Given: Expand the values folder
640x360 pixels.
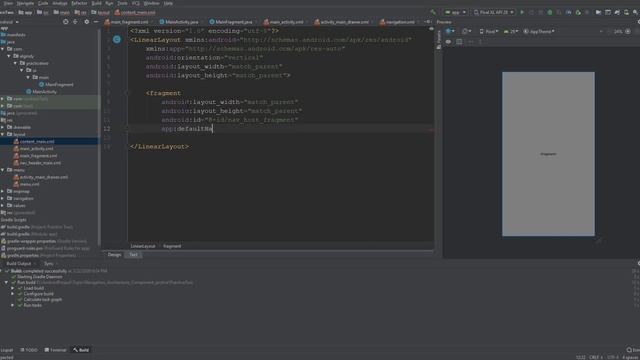Looking at the screenshot, I should click(x=3, y=205).
